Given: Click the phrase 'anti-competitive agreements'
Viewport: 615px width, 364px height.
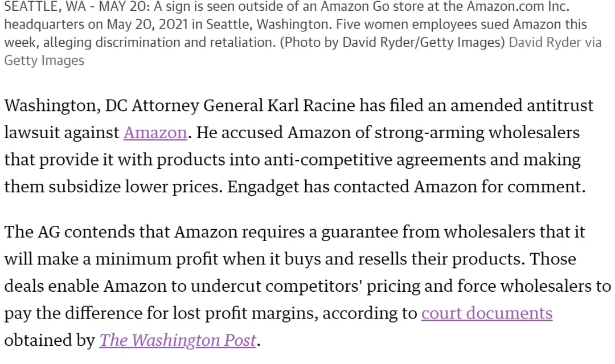Looking at the screenshot, I should click(375, 160).
